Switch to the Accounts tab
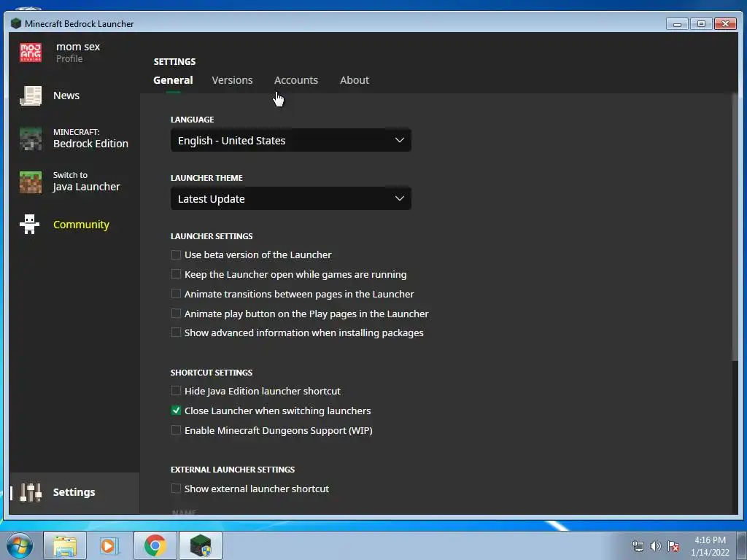This screenshot has height=560, width=747. [x=296, y=80]
